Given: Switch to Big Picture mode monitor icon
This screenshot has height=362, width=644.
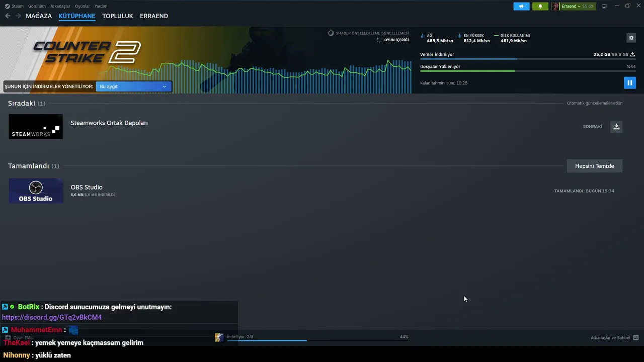Looking at the screenshot, I should point(604,6).
